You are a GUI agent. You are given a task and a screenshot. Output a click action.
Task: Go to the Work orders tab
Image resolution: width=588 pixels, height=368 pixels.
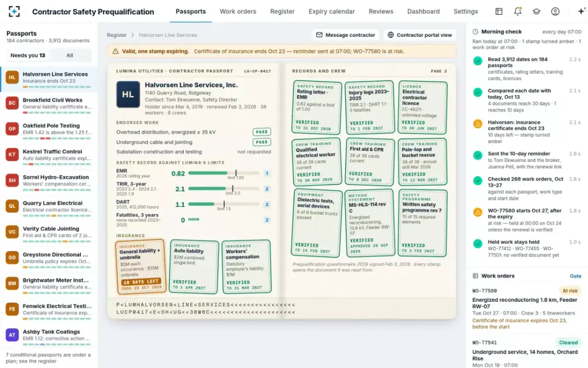pos(238,11)
